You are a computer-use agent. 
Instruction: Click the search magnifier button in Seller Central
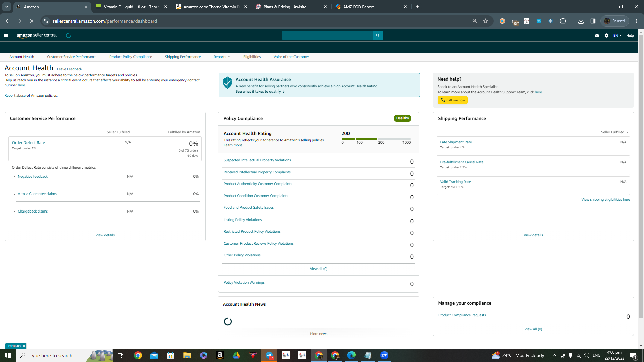pos(378,35)
